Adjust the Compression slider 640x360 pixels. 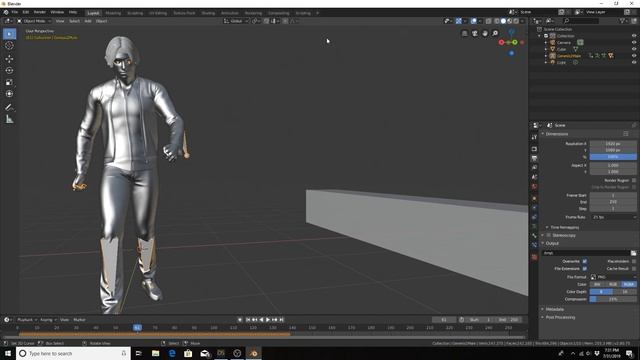click(x=613, y=299)
